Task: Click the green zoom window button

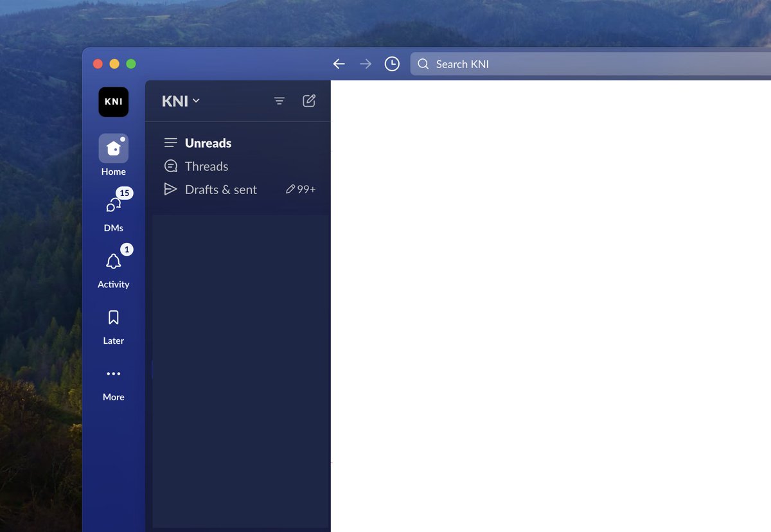Action: coord(131,64)
